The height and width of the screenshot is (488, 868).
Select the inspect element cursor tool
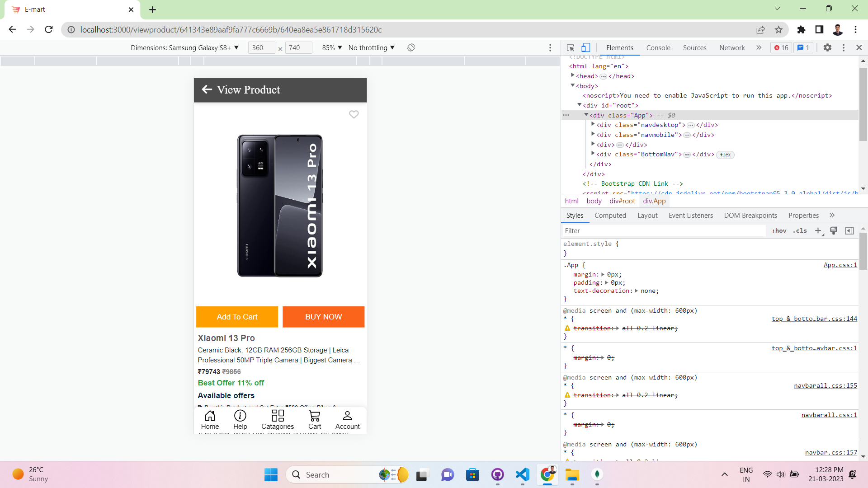pos(570,47)
